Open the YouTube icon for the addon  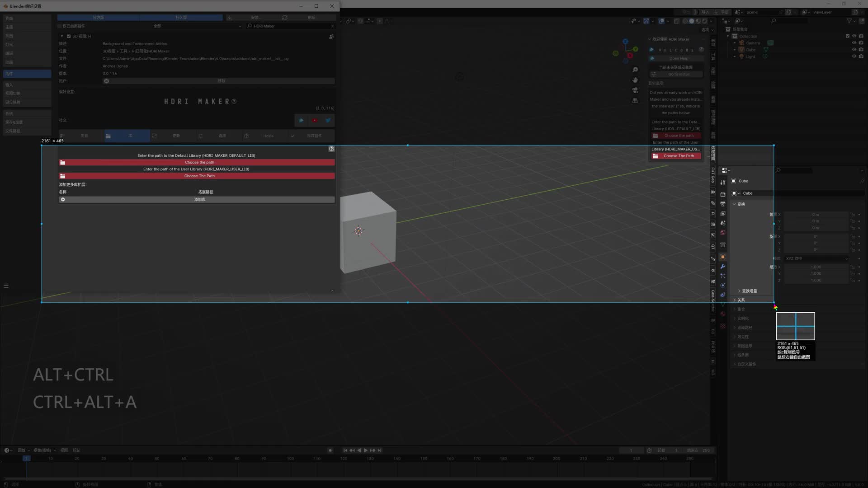tap(315, 120)
